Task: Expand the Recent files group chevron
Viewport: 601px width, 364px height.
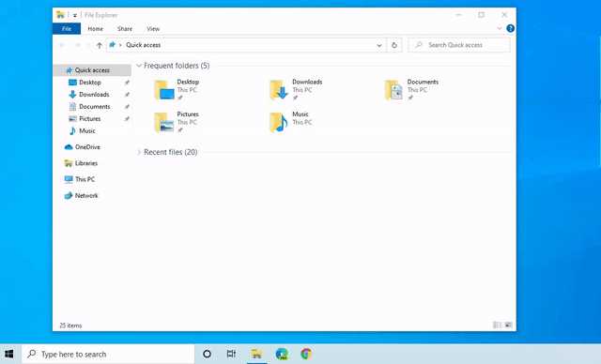Action: [139, 152]
